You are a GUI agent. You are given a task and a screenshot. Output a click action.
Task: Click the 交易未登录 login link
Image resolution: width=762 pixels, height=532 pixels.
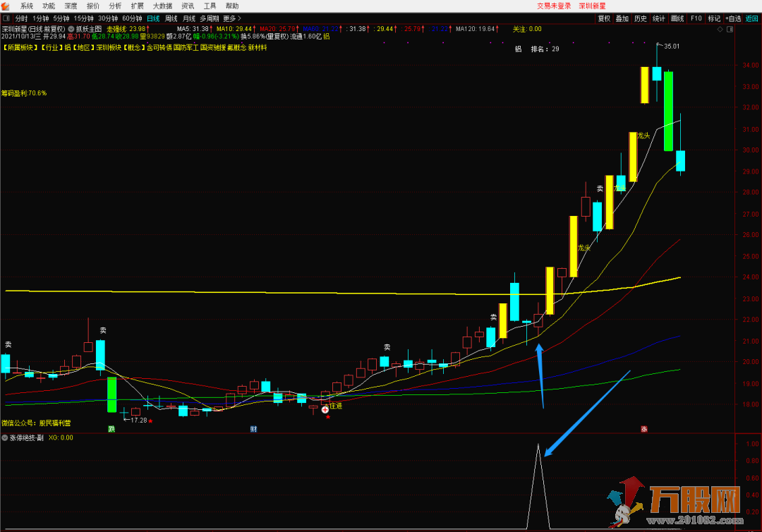(554, 6)
